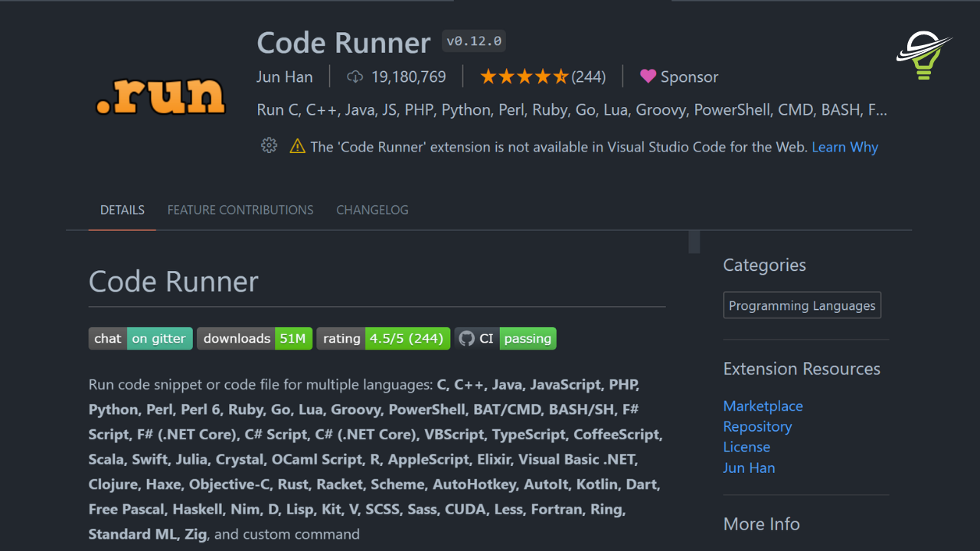Screen dimensions: 980x551
Task: Switch to the Details tab
Action: pos(122,210)
